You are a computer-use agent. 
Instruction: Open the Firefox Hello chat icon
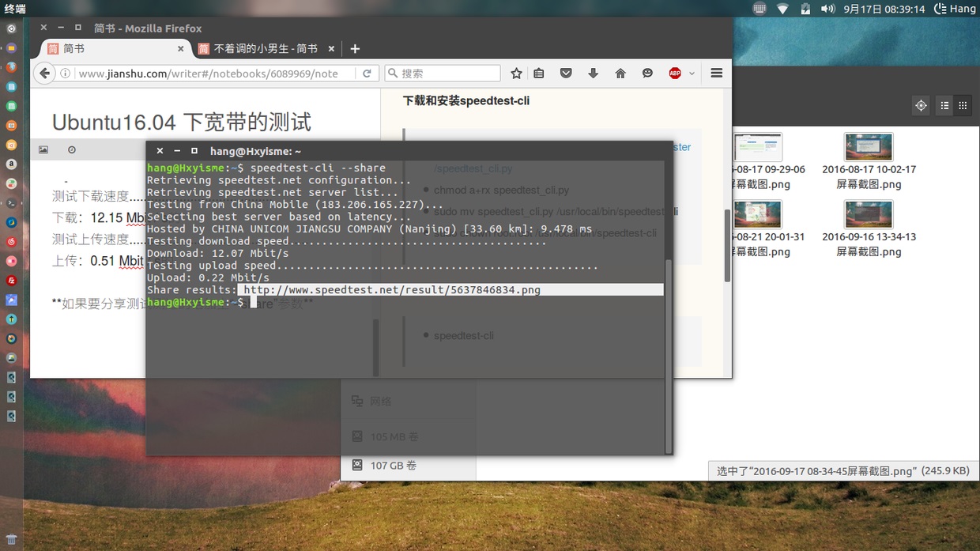[x=647, y=74]
